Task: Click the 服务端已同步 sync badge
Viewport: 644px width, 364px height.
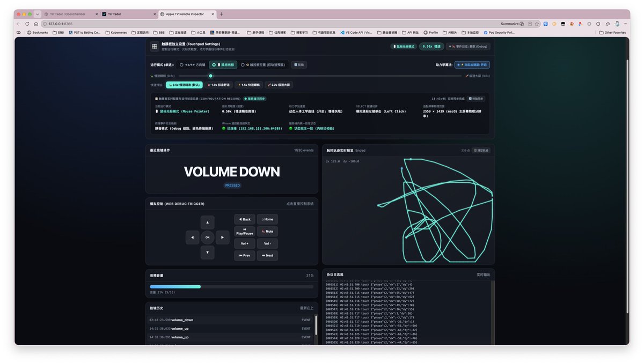Action: (254, 99)
